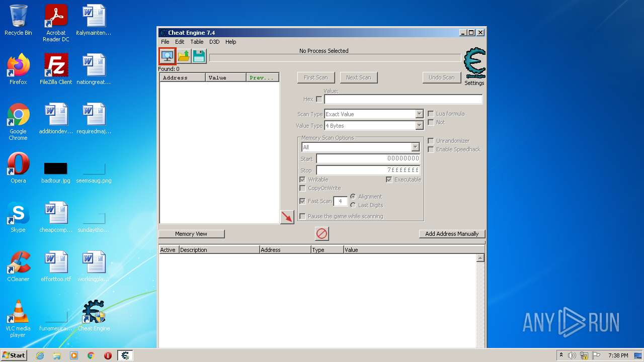Click the floppy disk save table icon
644x362 pixels.
coord(199,56)
